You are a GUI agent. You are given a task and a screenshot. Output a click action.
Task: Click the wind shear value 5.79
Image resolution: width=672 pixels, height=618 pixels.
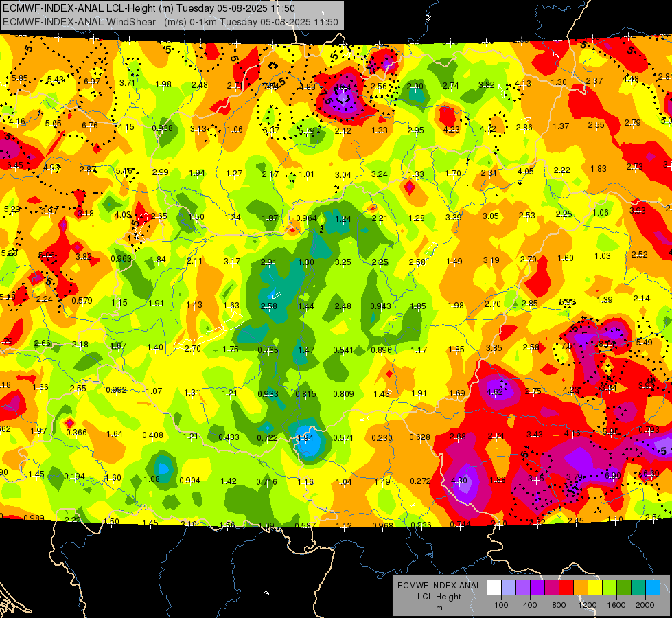click(x=306, y=130)
